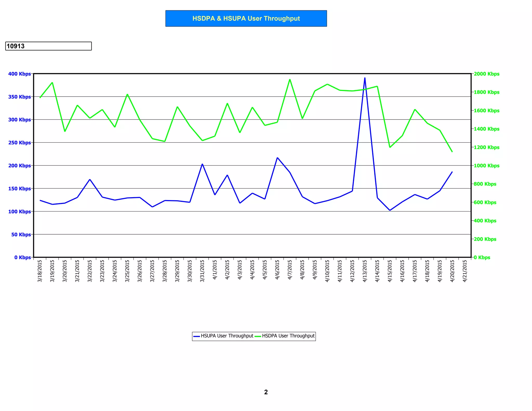Click the '400 Kbps' left axis label
Screen dimensions: 532x411
point(19,74)
